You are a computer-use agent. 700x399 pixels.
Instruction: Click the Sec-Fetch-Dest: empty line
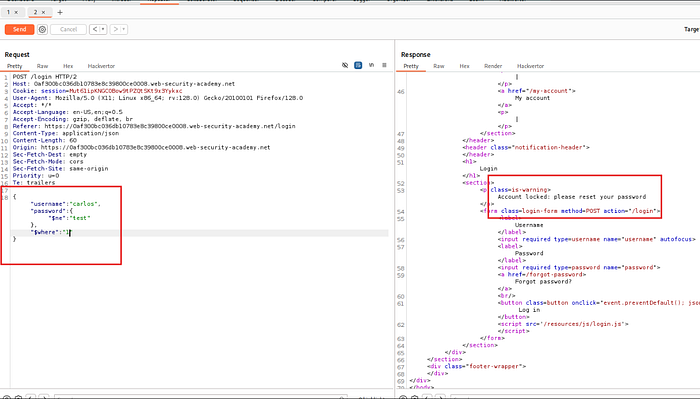click(x=50, y=154)
